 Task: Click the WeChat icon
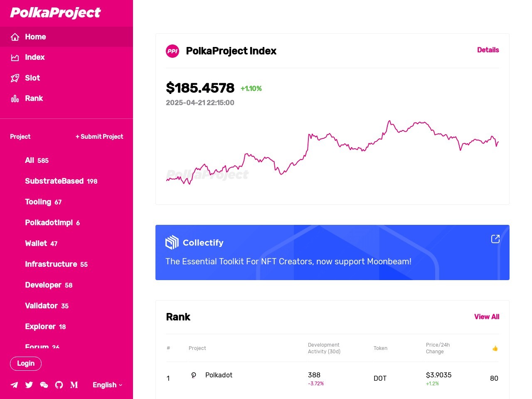(x=44, y=385)
